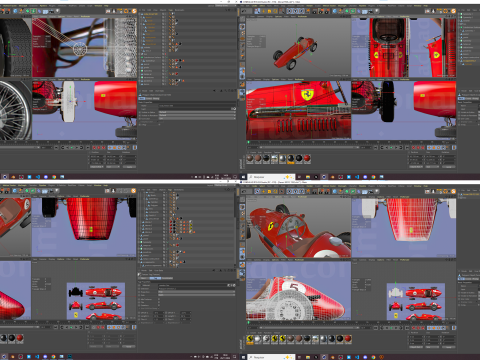Open the Help menu in top-right window
This screenshot has height=360, width=480.
(425, 6)
